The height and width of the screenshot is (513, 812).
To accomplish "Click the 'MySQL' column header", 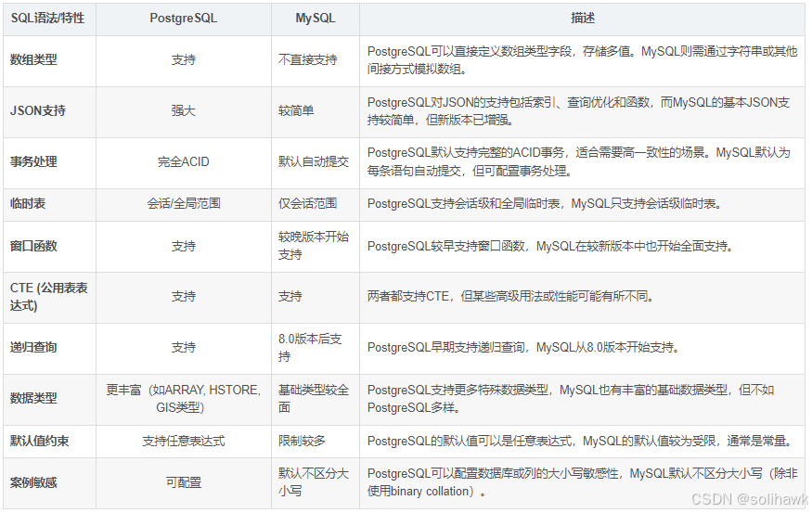I will tap(316, 19).
